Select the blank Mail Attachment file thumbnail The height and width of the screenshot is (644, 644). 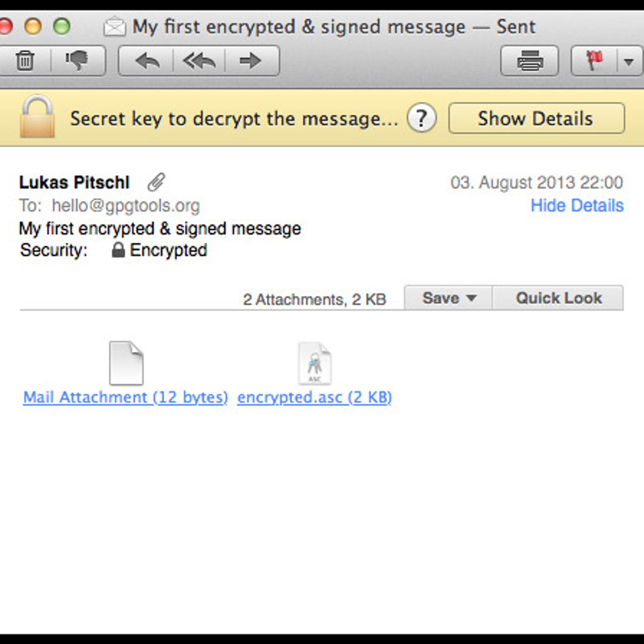point(126,363)
